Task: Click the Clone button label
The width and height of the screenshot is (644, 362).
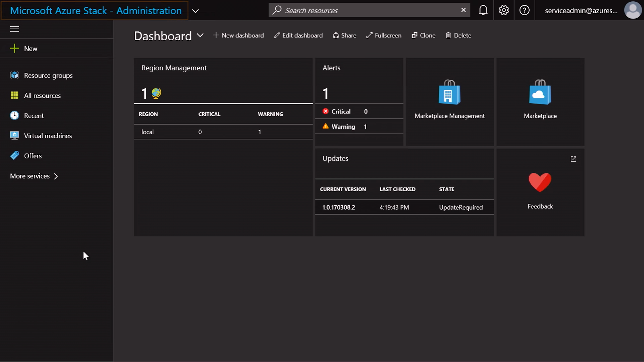Action: (x=428, y=35)
